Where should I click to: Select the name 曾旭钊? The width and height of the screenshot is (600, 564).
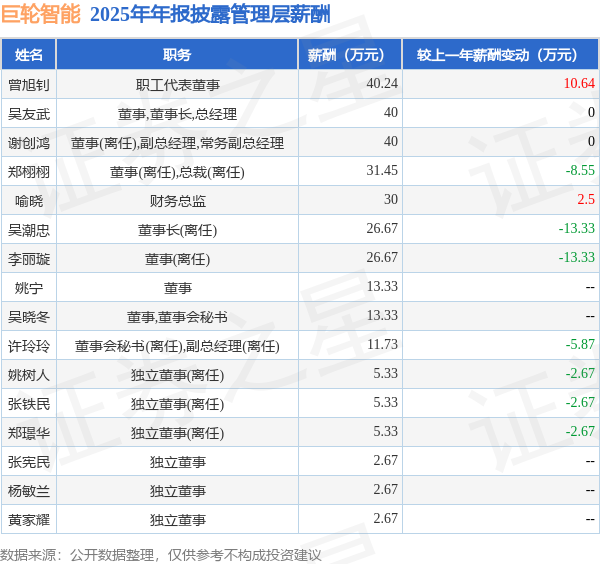click(x=29, y=85)
